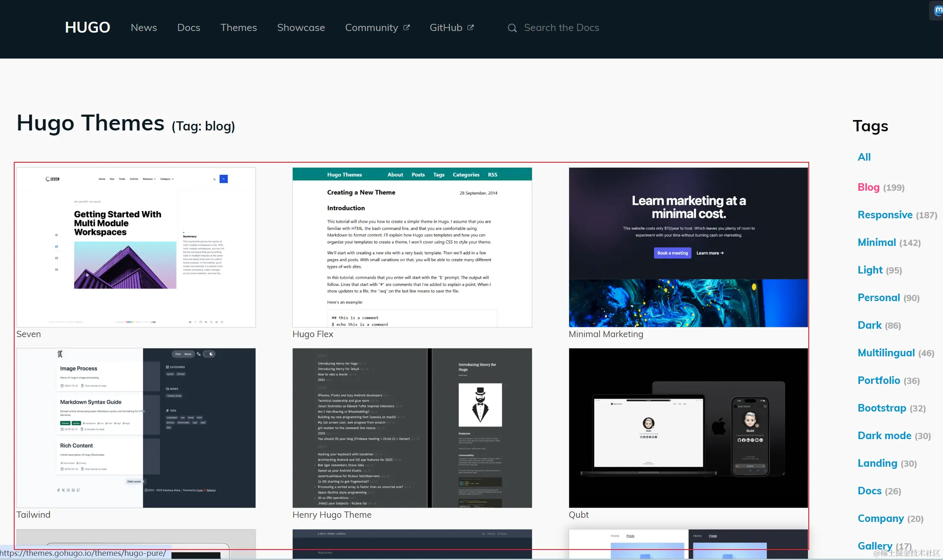Filter themes by Minimal tag
Viewport: 943px width, 560px height.
pyautogui.click(x=877, y=242)
